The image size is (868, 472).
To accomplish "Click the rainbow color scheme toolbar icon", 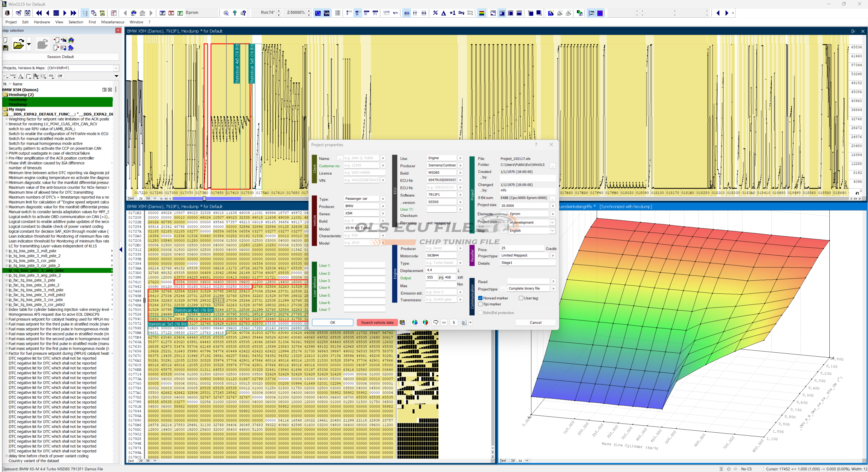I will (x=481, y=13).
